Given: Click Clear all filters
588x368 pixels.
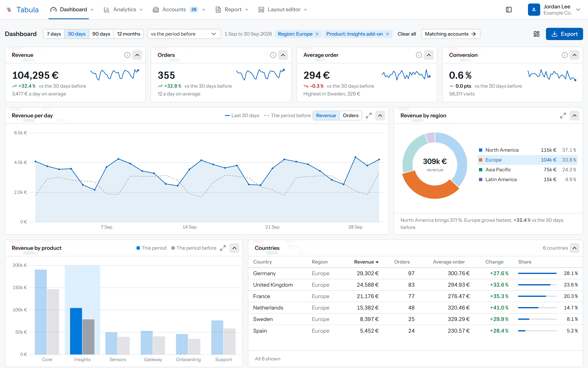Looking at the screenshot, I should point(406,34).
